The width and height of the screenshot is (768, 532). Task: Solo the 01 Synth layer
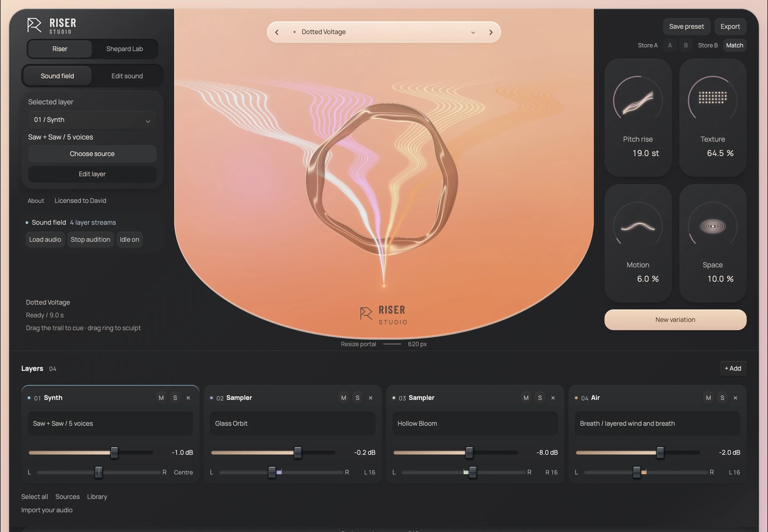(175, 398)
